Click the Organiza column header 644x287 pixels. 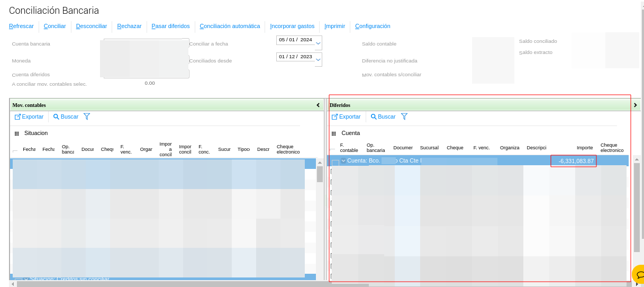[510, 148]
